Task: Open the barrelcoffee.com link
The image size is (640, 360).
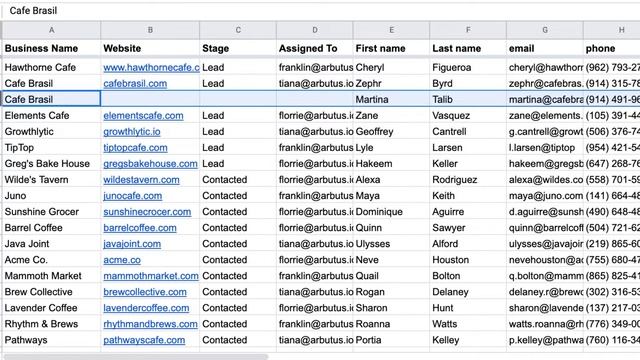Action: [x=140, y=228]
